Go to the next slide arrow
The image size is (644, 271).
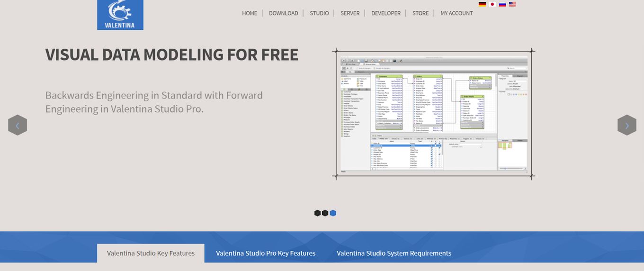coord(627,125)
